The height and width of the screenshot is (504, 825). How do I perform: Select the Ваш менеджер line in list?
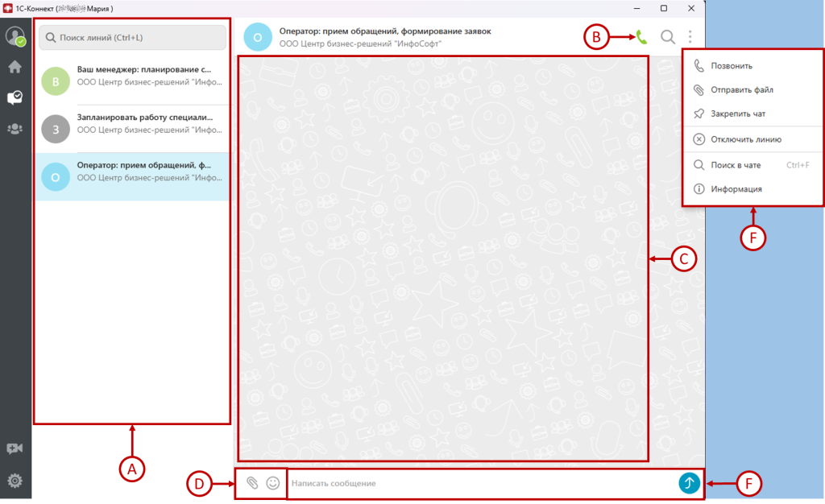tap(133, 81)
